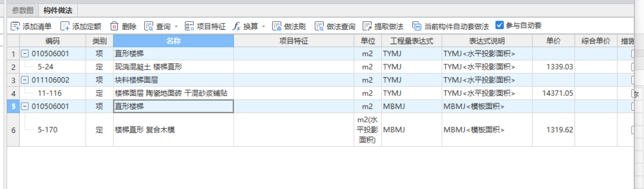Click the 删除 trash icon

114,26
